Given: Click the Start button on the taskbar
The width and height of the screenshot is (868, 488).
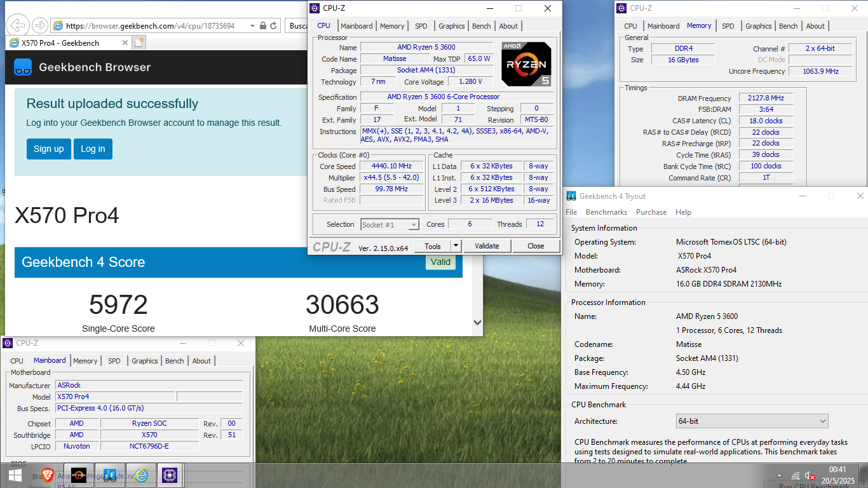Looking at the screenshot, I should click(x=15, y=475).
